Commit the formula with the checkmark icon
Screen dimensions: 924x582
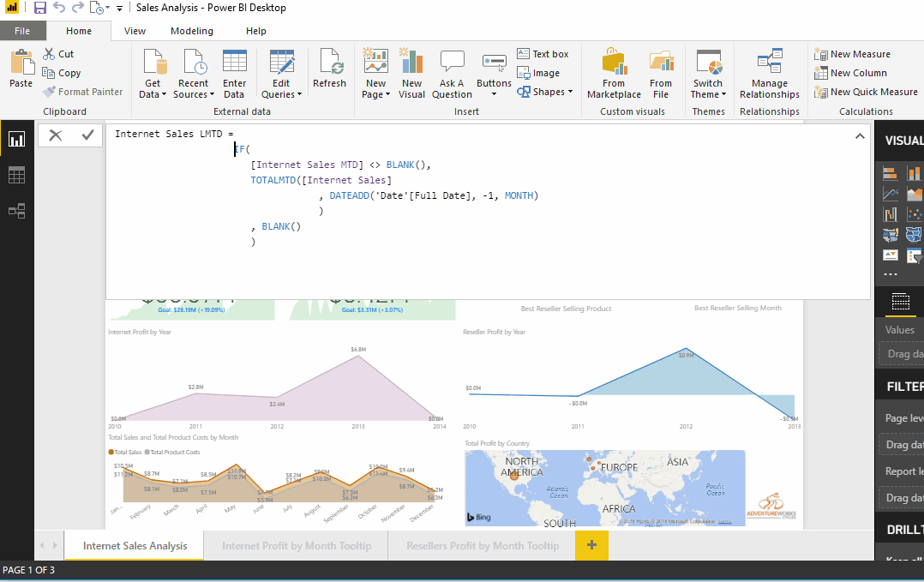pyautogui.click(x=87, y=135)
